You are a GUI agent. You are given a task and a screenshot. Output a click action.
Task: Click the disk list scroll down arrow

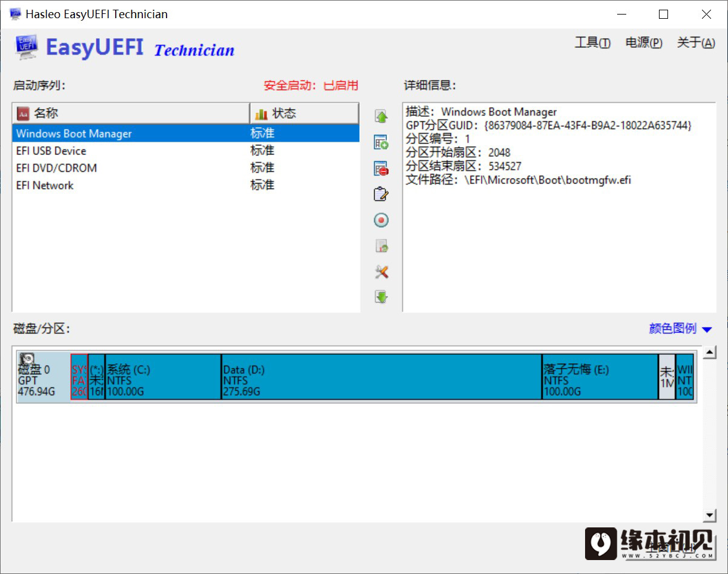[710, 515]
